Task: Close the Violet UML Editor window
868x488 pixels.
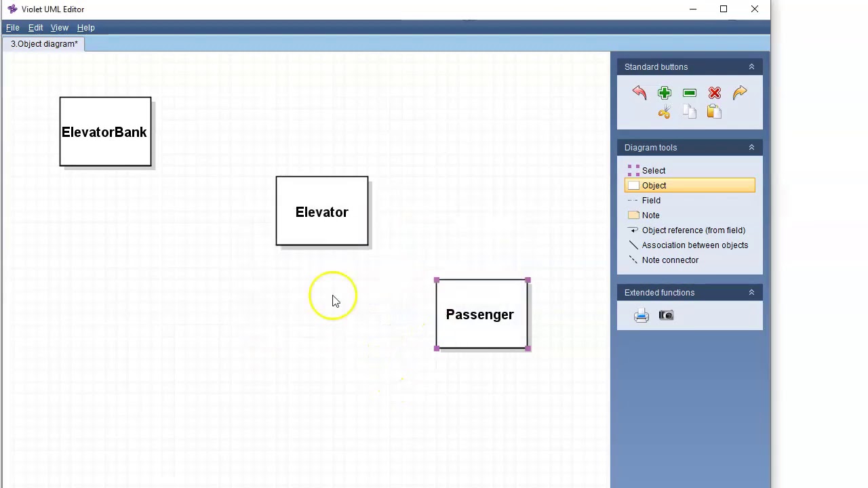Action: click(755, 9)
